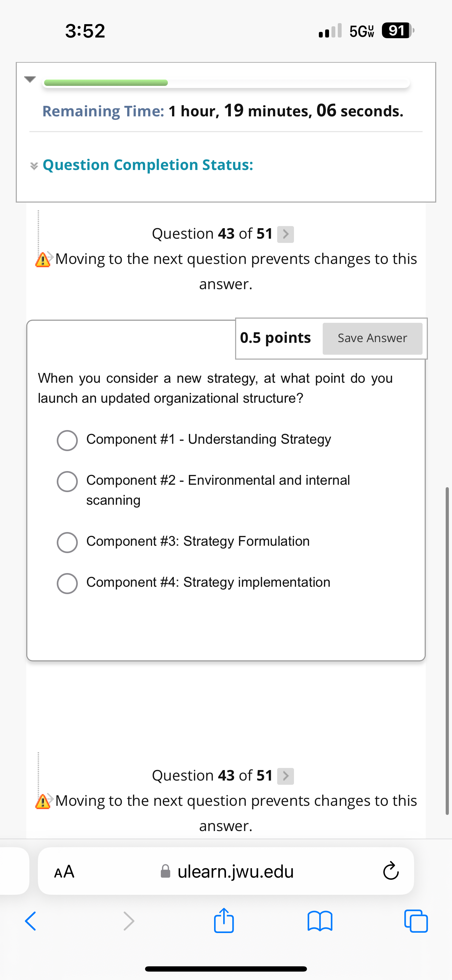Tap top next-question arrow icon

285,234
